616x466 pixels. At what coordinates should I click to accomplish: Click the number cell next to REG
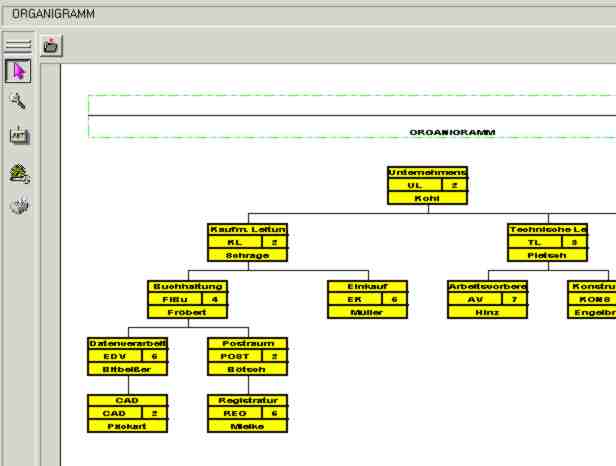275,413
